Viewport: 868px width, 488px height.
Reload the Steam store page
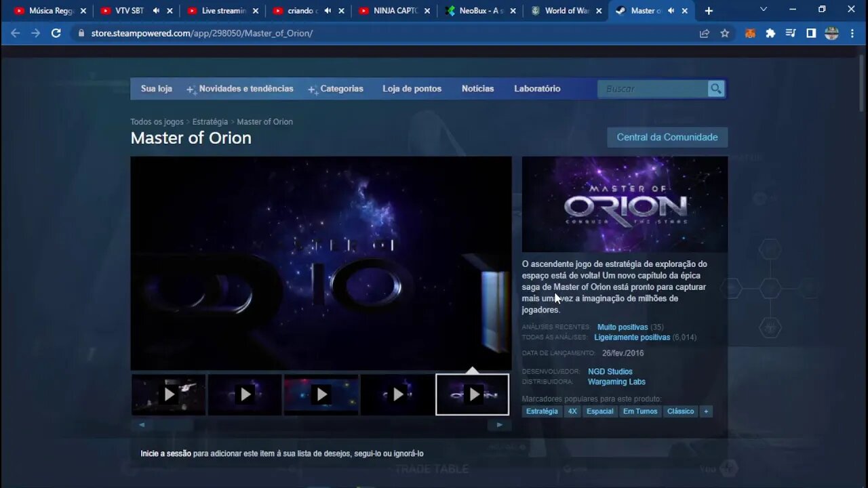56,33
